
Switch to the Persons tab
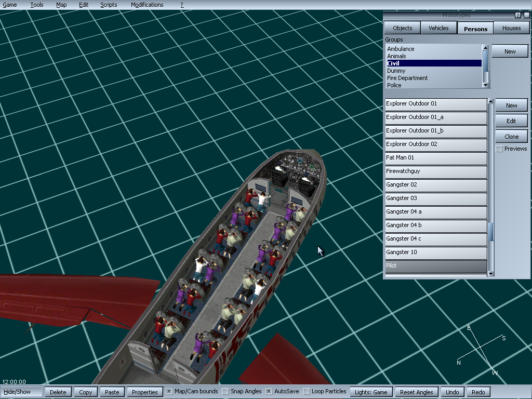475,29
